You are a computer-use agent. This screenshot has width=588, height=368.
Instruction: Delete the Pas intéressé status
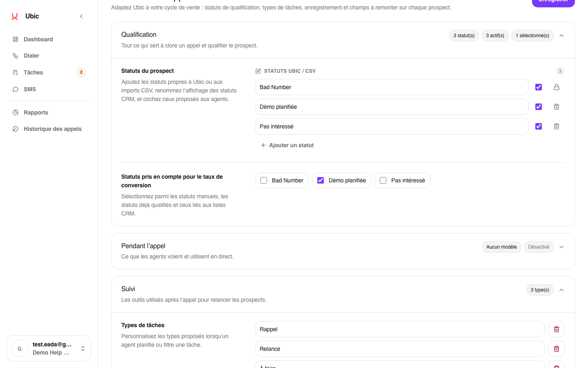(557, 126)
